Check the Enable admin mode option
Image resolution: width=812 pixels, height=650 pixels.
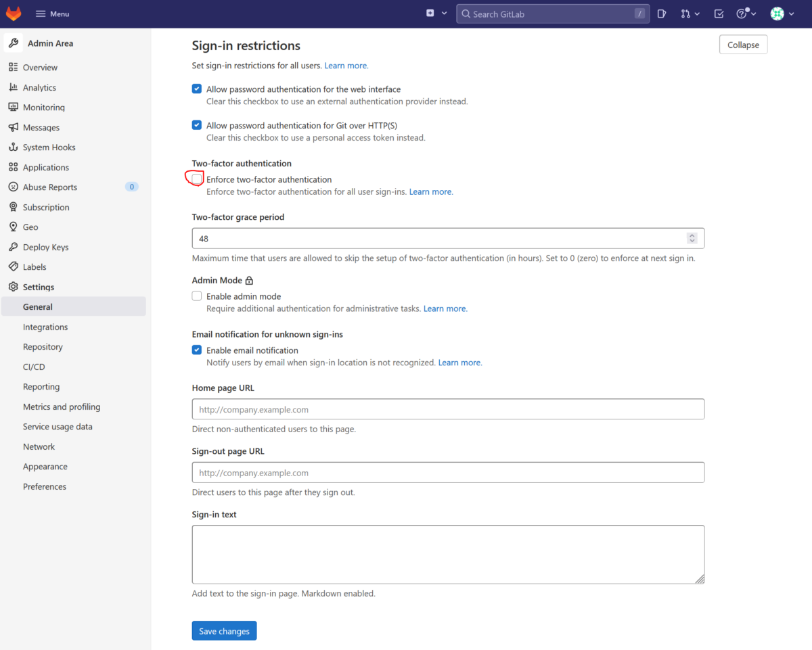[x=196, y=296]
